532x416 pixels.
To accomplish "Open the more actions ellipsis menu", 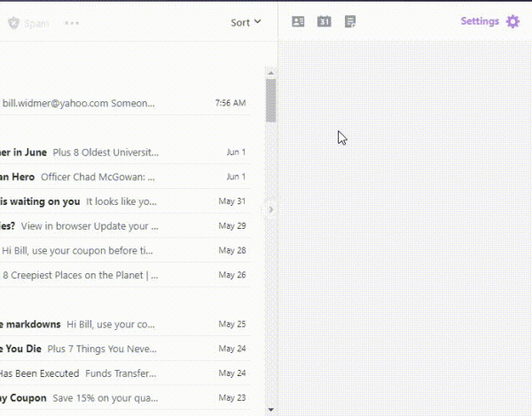I will (72, 23).
